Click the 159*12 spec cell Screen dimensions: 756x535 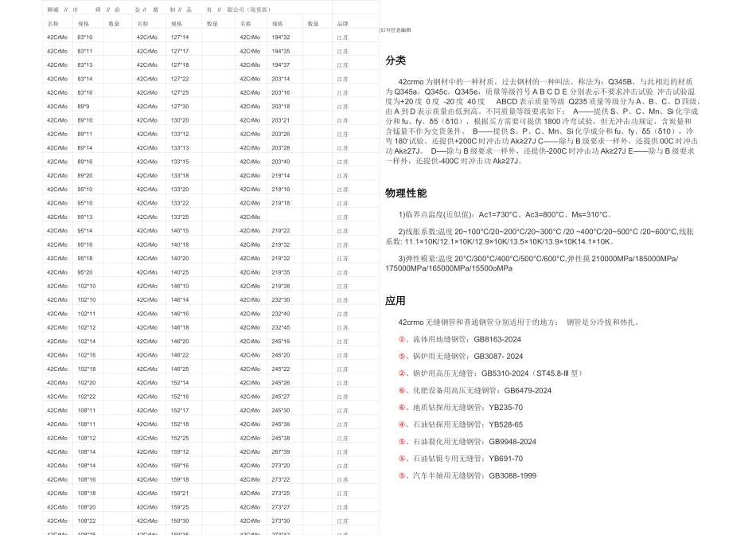(x=180, y=452)
